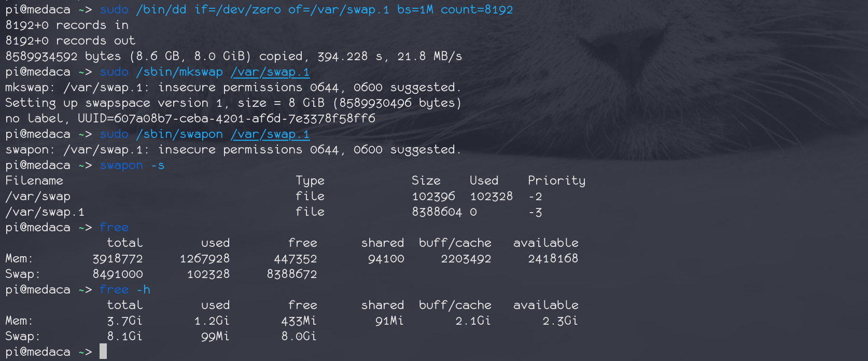Click the "free -h" command text
Image resolution: width=868 pixels, height=361 pixels.
124,289
